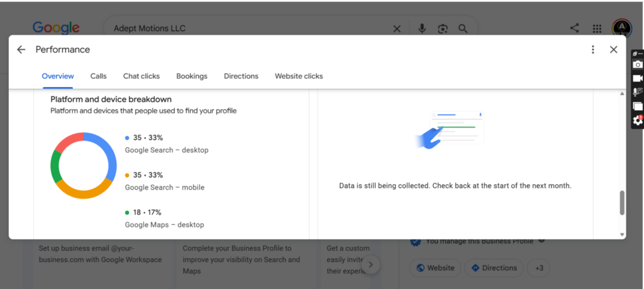This screenshot has height=289, width=644.
Task: Open the Directions tab
Action: tap(241, 76)
